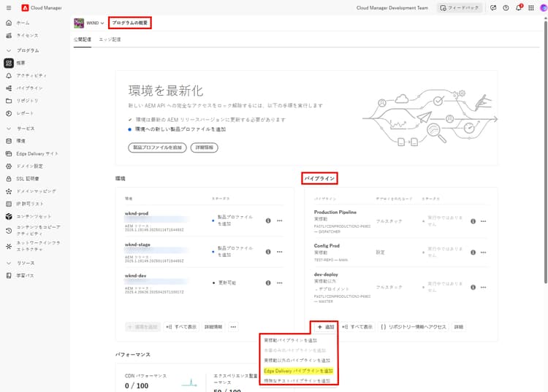Open SSL 証明書 in the sidebar
The width and height of the screenshot is (548, 392).
pyautogui.click(x=27, y=178)
